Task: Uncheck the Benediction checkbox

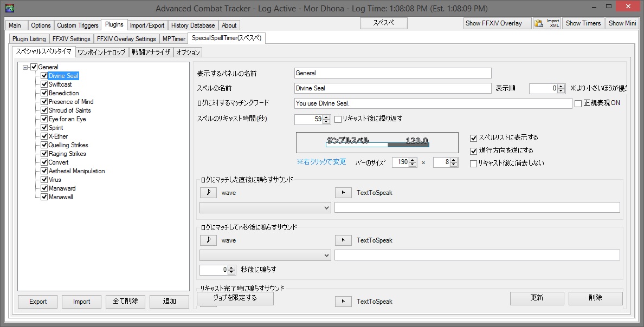Action: point(44,93)
